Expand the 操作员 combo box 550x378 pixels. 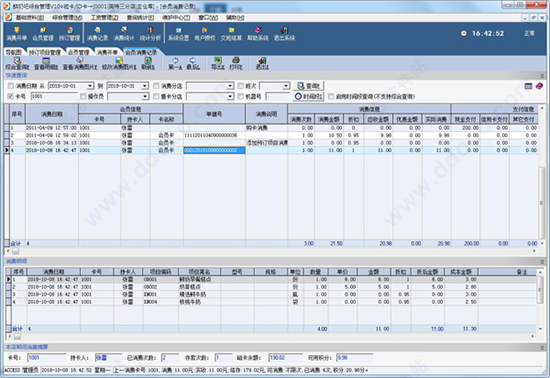[x=145, y=96]
